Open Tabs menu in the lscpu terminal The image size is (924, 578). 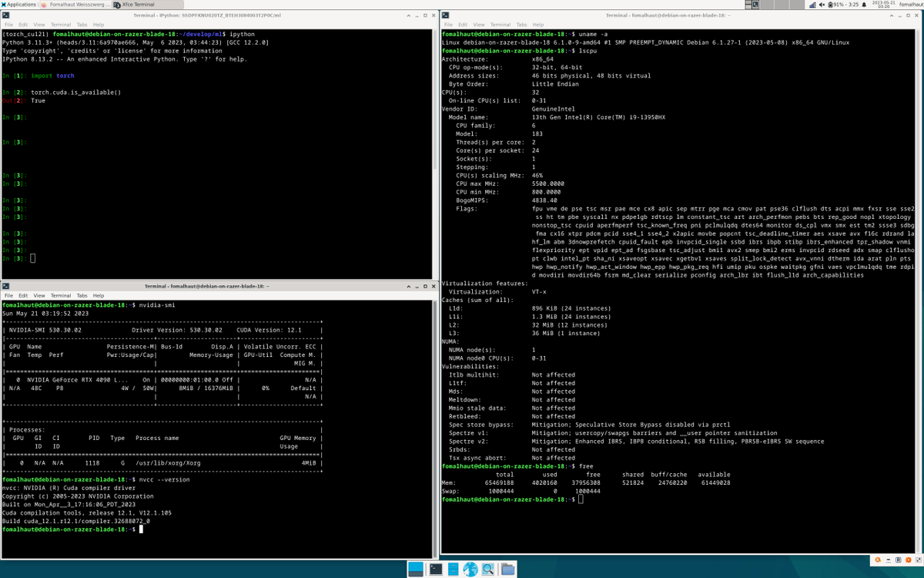point(521,25)
